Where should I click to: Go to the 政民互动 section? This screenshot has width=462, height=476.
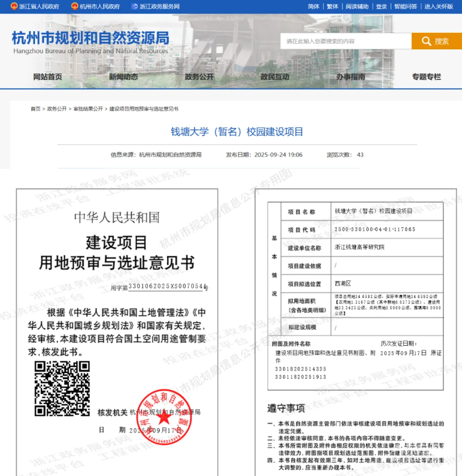[x=275, y=77]
